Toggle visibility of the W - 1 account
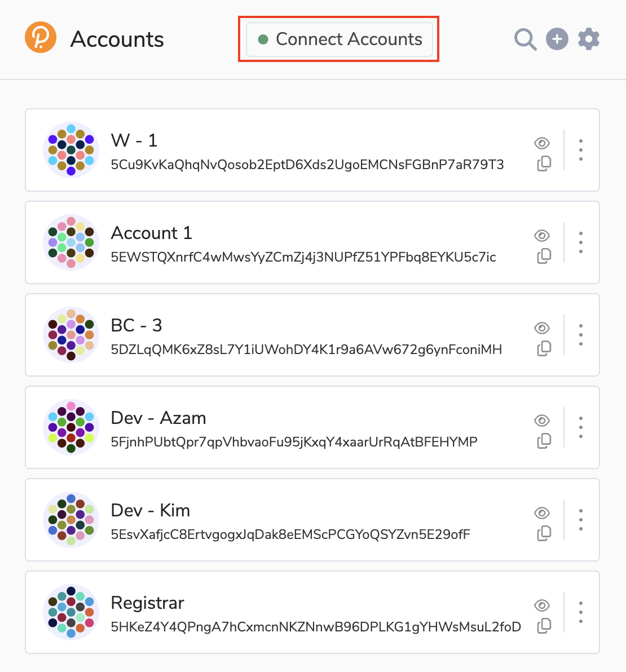The image size is (626, 672). tap(542, 143)
